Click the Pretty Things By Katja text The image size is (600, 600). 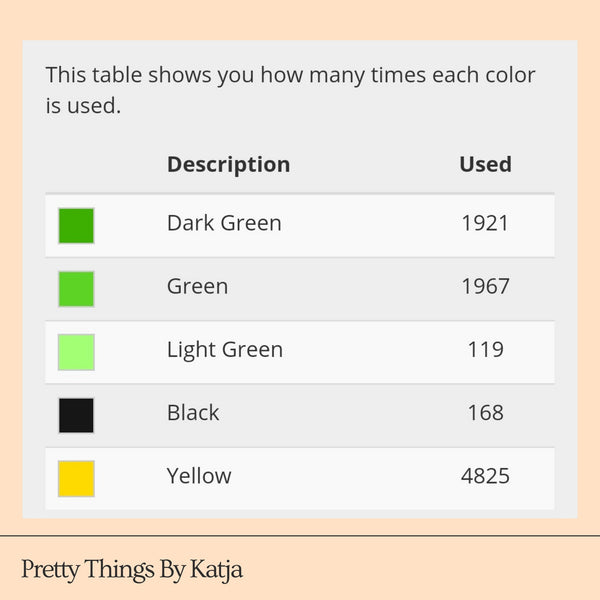tap(132, 570)
